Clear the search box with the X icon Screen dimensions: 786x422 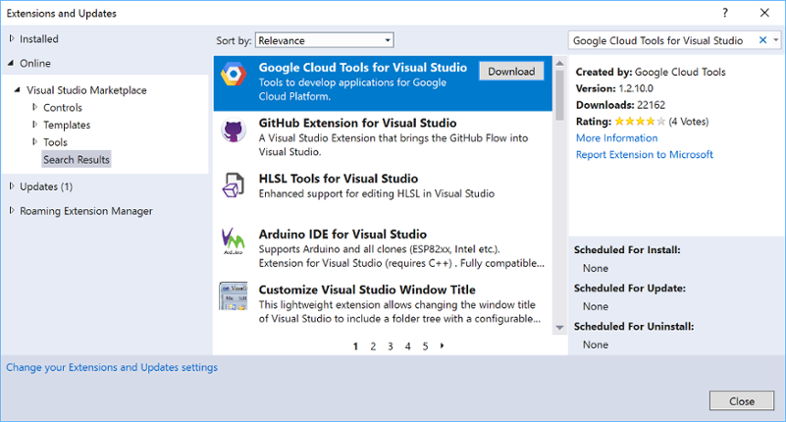coord(762,40)
